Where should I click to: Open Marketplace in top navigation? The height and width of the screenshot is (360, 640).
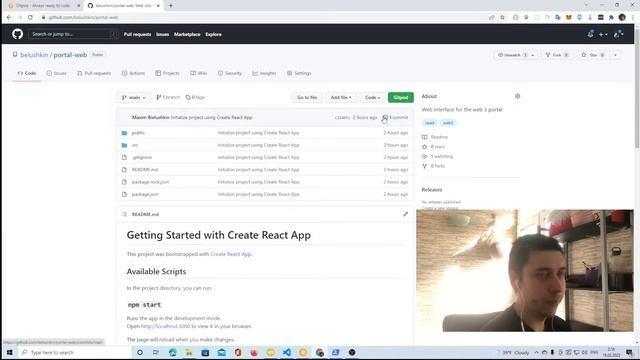(187, 34)
